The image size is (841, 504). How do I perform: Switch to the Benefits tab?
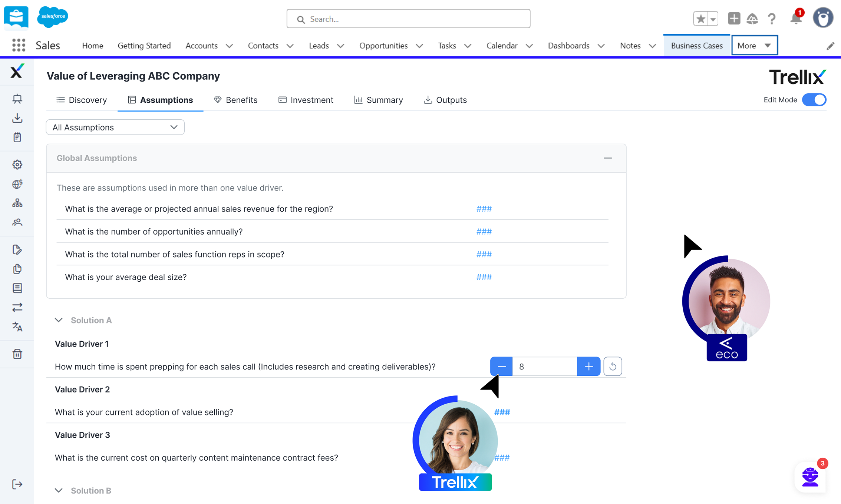click(x=235, y=100)
